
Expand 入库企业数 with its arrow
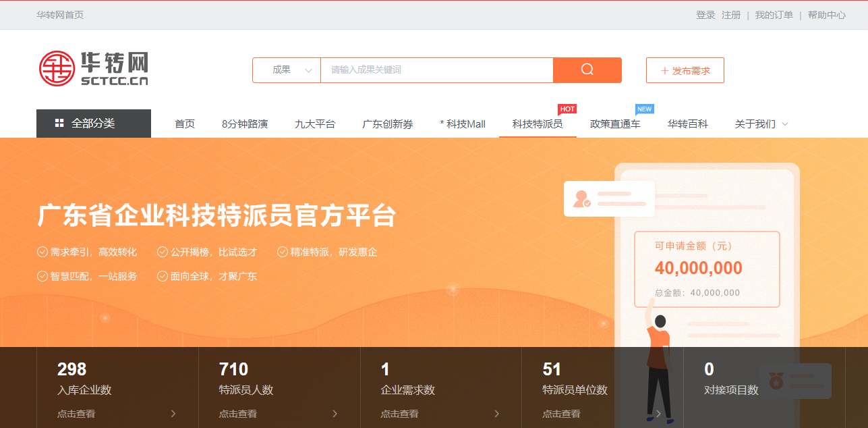[x=173, y=414]
